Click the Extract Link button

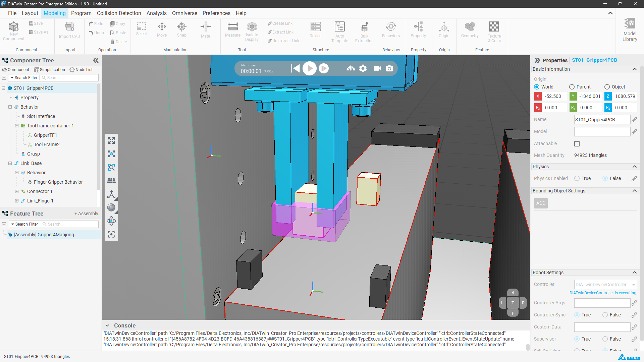point(280,32)
